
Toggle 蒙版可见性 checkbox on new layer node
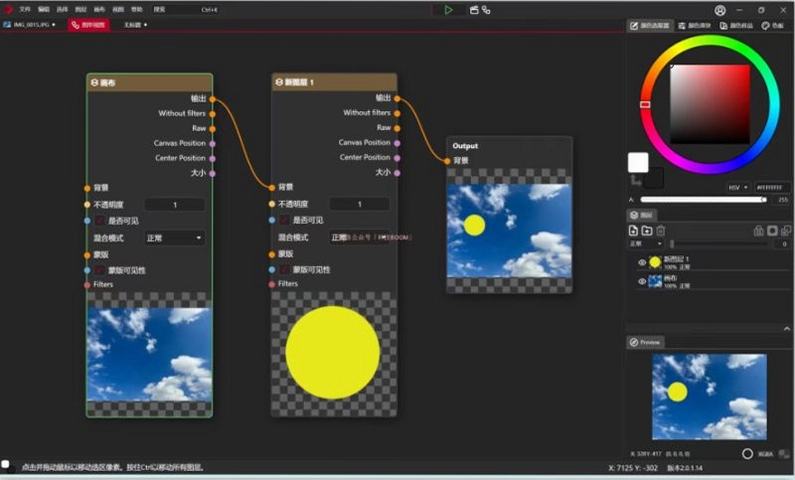click(x=284, y=270)
